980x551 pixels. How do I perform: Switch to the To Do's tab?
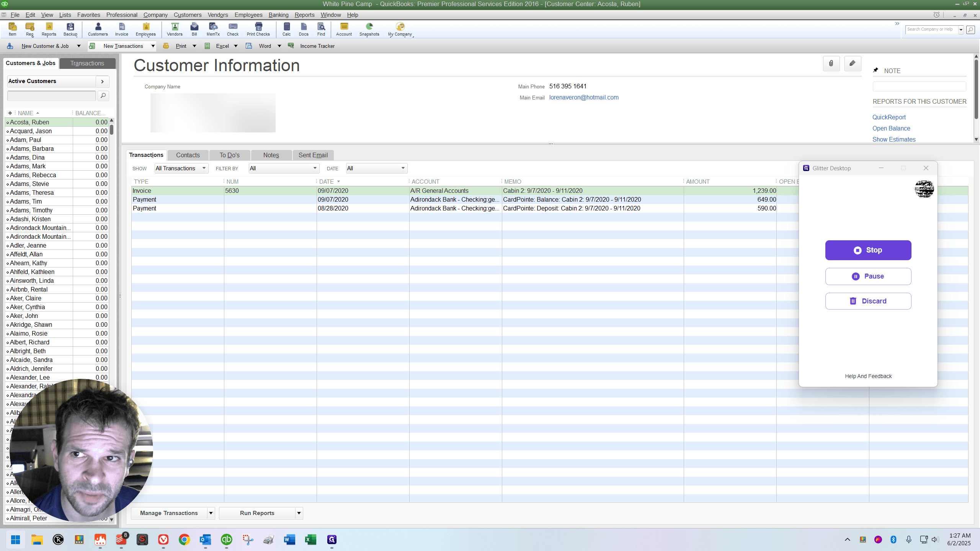click(230, 155)
